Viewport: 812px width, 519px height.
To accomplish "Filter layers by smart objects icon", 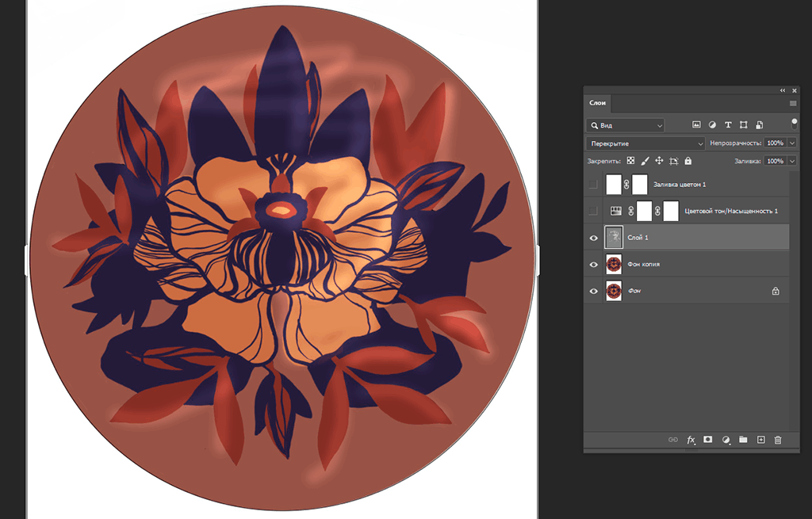I will click(759, 124).
